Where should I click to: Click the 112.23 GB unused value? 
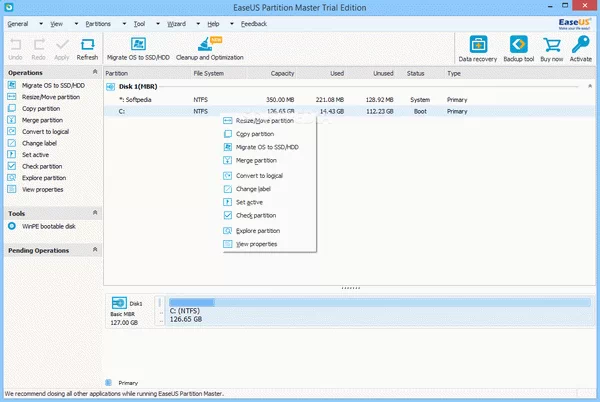tap(380, 111)
